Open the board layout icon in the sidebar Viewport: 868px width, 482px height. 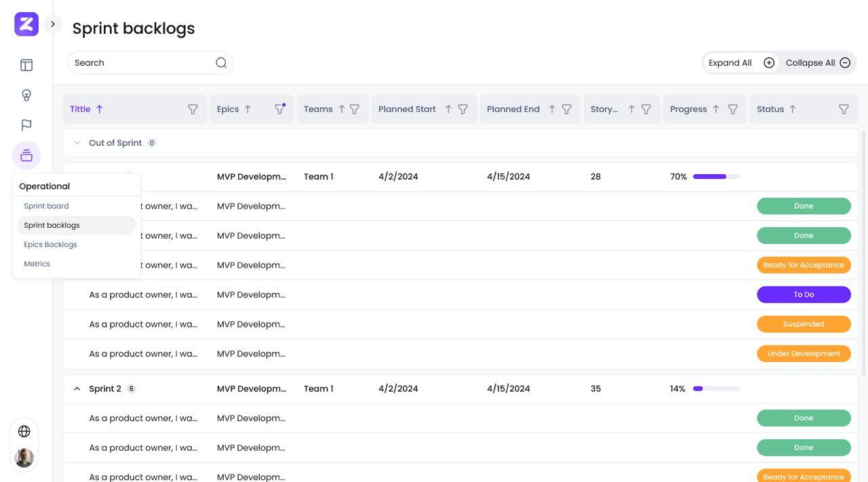pos(26,65)
